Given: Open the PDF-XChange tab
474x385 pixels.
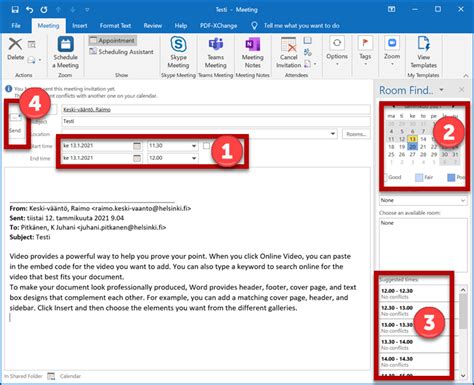Looking at the screenshot, I should tap(218, 26).
